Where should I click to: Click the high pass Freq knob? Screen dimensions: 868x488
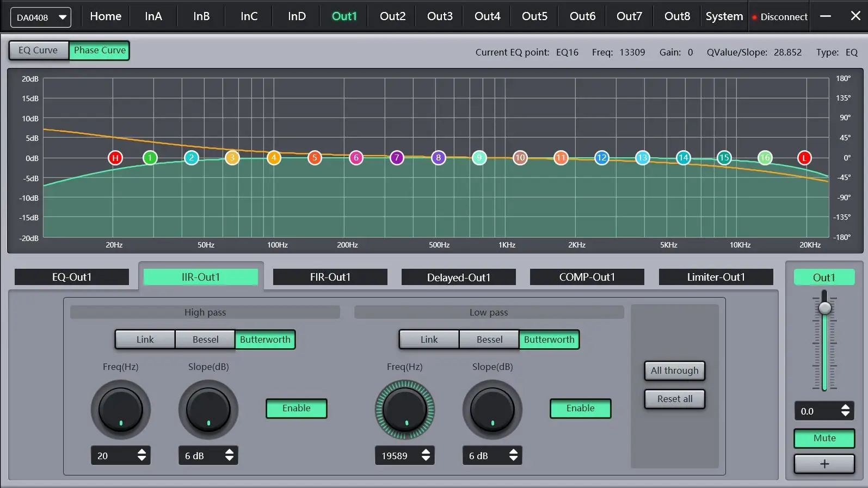pos(121,410)
